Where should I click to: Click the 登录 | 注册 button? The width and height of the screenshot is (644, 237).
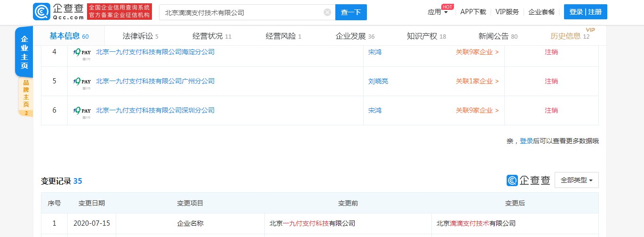585,12
